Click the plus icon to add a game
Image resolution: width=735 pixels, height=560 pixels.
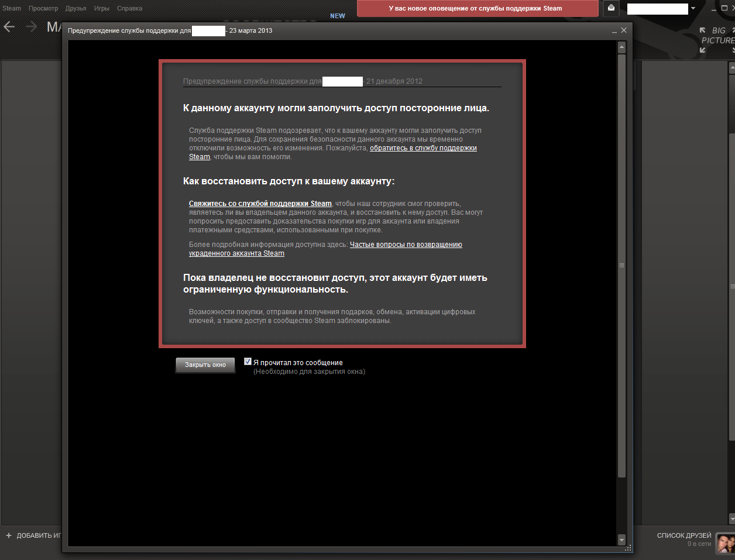pos(9,535)
